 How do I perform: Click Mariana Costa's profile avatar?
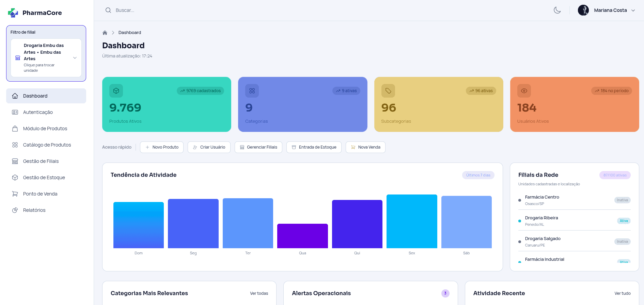(583, 10)
